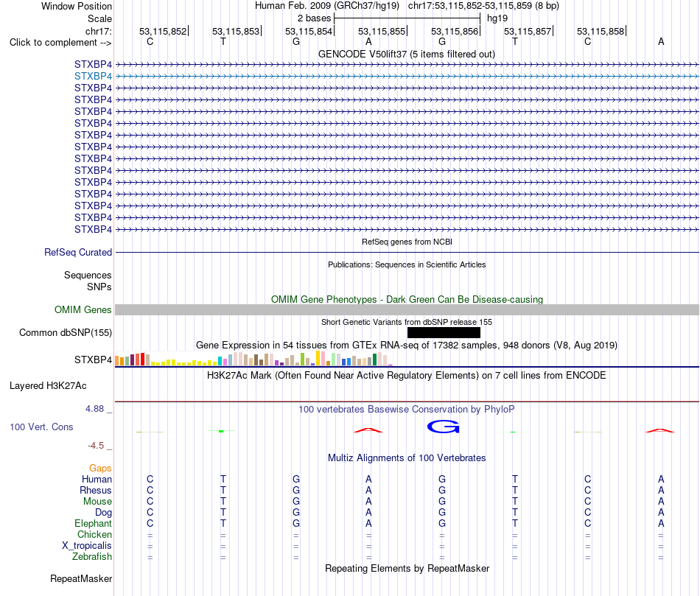Click the 'Human Feb. 2009 (GRCh37/hg19)' position title

tap(326, 6)
